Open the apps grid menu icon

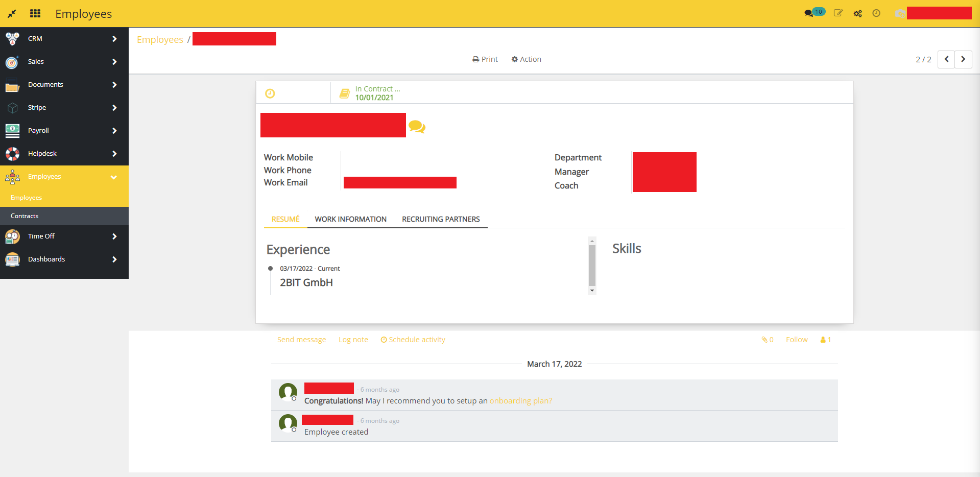click(x=35, y=13)
